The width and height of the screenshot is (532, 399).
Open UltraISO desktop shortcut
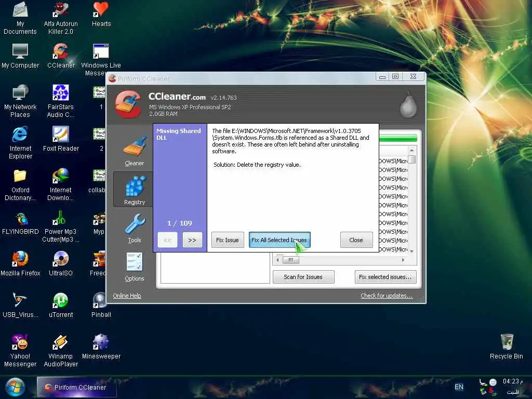pos(61,263)
